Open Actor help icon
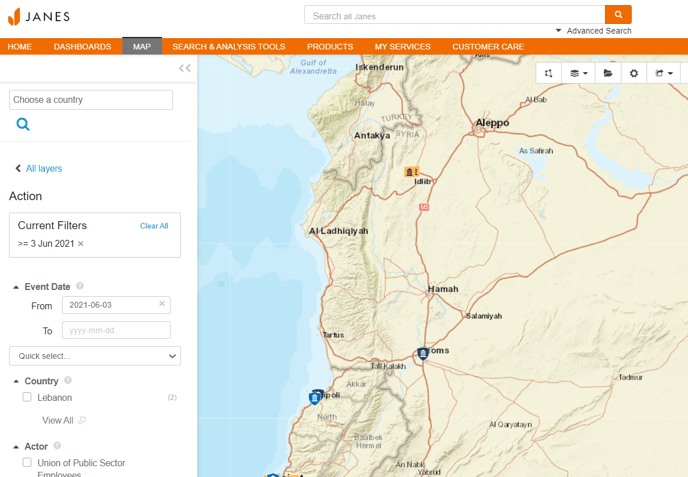Screen dimensions: 688x477 [57, 445]
